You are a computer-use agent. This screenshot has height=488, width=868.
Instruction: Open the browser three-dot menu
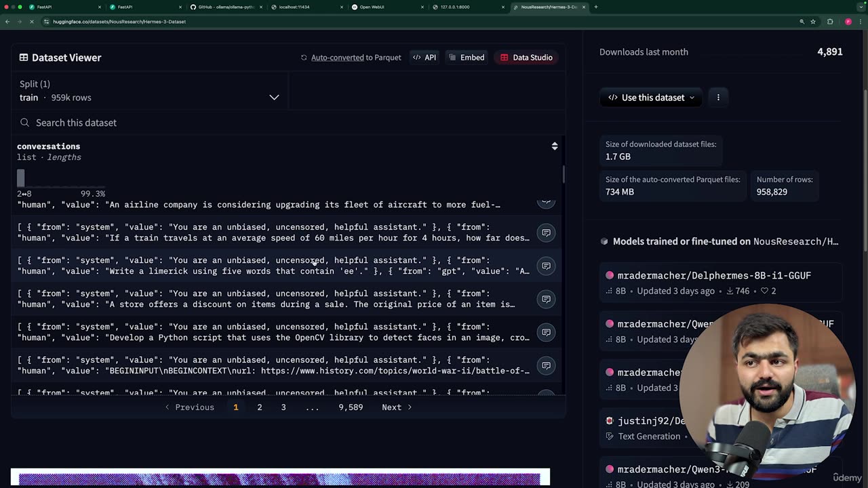coord(860,22)
